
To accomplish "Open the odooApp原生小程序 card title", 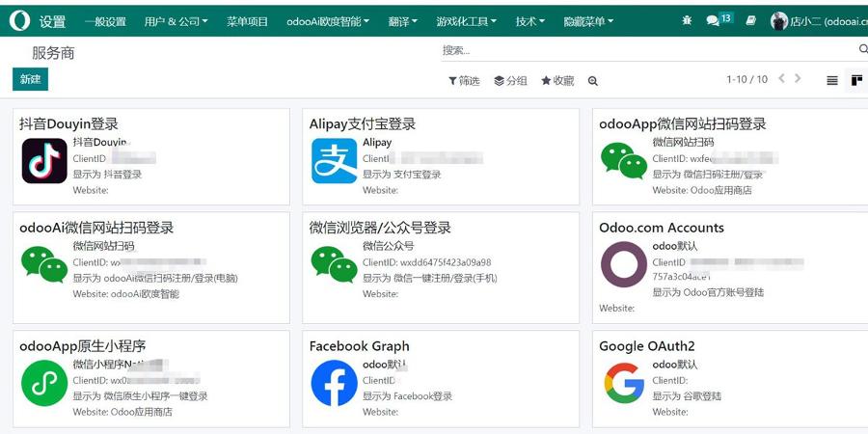I will coord(83,346).
